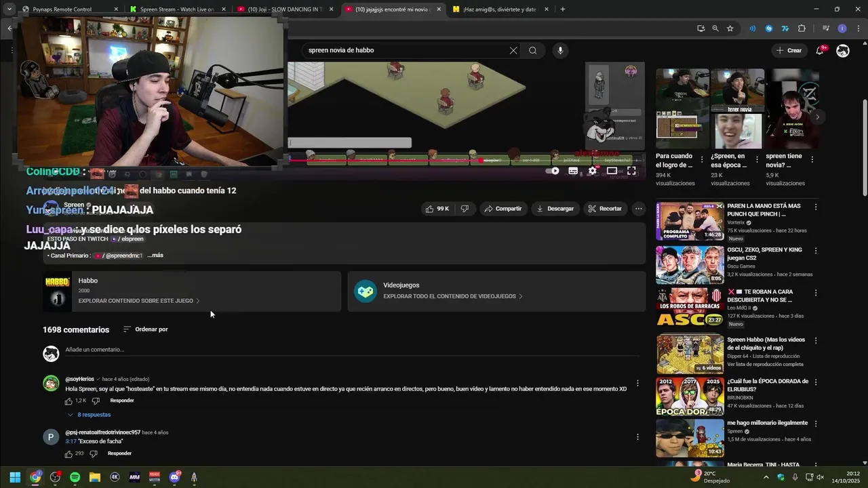Open the Ordenar por sort dropdown
The height and width of the screenshot is (488, 868).
tap(145, 329)
